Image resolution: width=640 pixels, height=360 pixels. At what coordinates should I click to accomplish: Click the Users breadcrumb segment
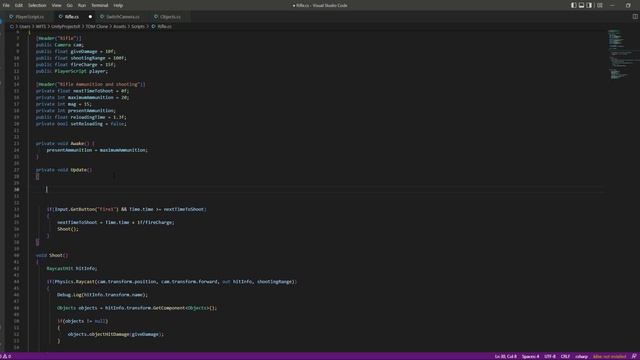25,27
